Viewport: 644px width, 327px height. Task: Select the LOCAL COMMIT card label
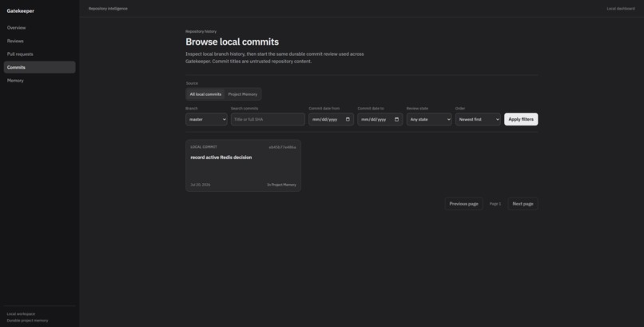click(204, 147)
